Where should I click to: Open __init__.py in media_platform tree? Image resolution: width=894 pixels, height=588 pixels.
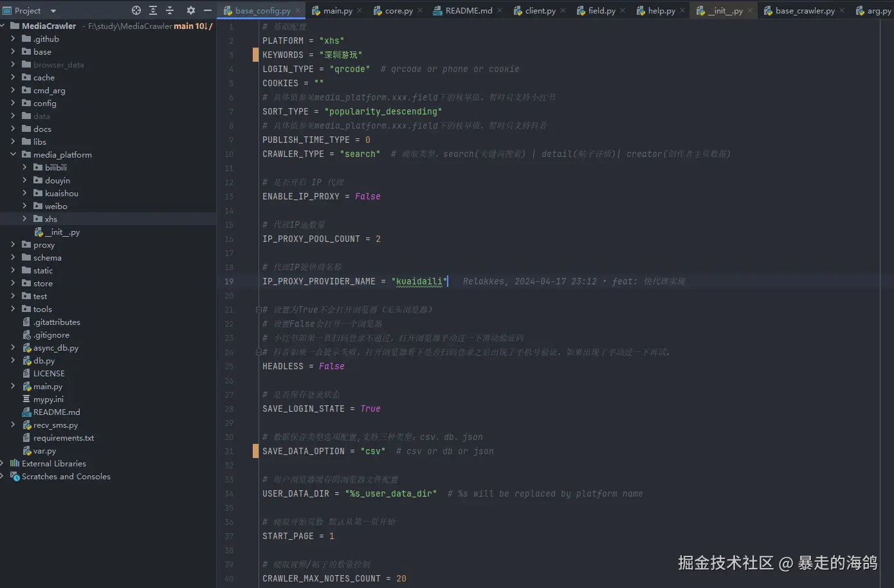(x=62, y=232)
